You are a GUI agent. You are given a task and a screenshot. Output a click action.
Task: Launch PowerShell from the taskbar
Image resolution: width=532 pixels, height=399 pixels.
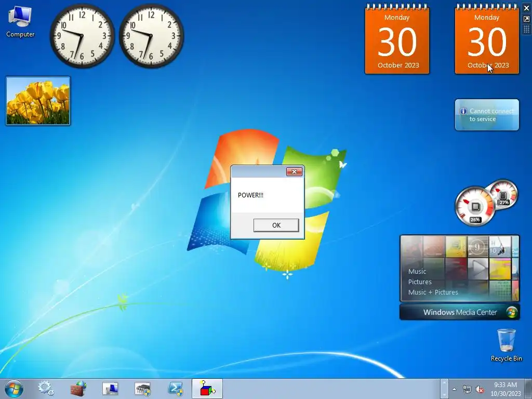pos(176,389)
